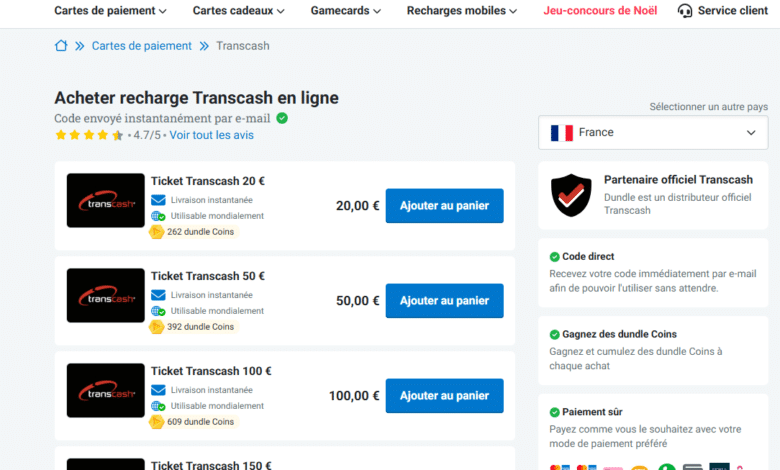Expand the Recharges mobiles menu
The width and height of the screenshot is (780, 470).
point(462,10)
